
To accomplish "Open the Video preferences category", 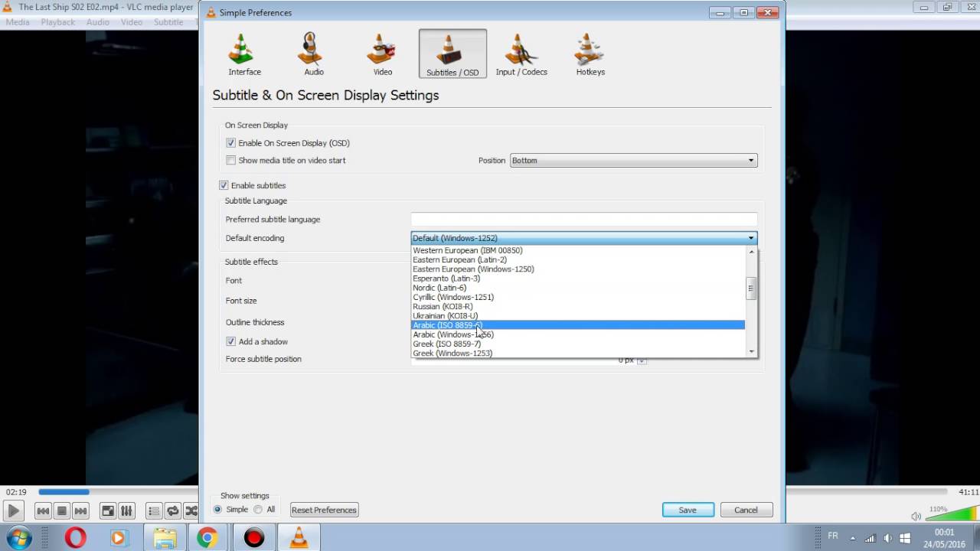I will pos(383,54).
